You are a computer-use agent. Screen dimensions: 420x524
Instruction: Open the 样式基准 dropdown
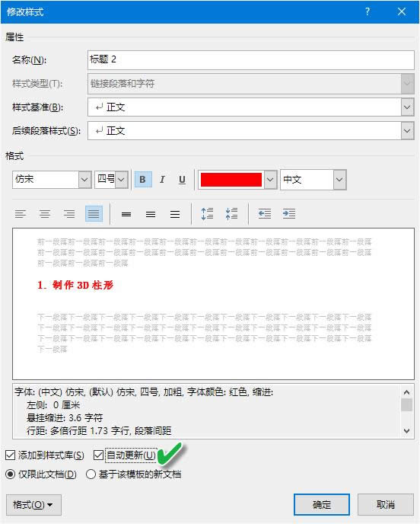click(407, 107)
